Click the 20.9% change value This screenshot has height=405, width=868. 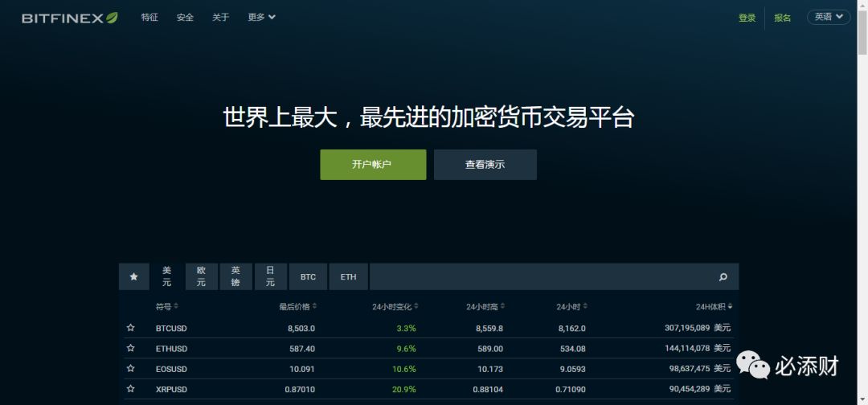(404, 390)
